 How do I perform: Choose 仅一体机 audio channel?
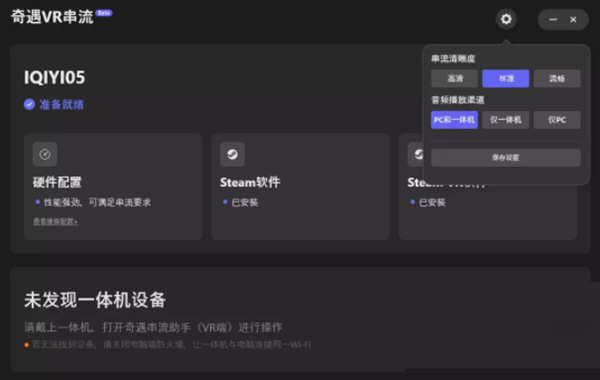tap(505, 120)
